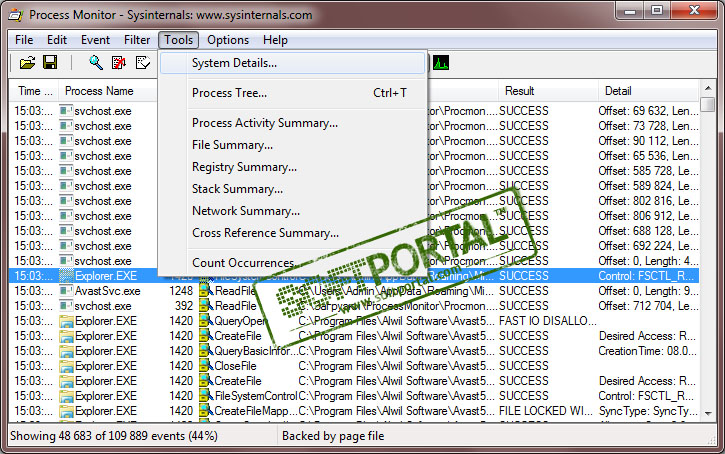The height and width of the screenshot is (454, 725).
Task: Select the highlighted Explorer.EXE row
Action: point(354,276)
